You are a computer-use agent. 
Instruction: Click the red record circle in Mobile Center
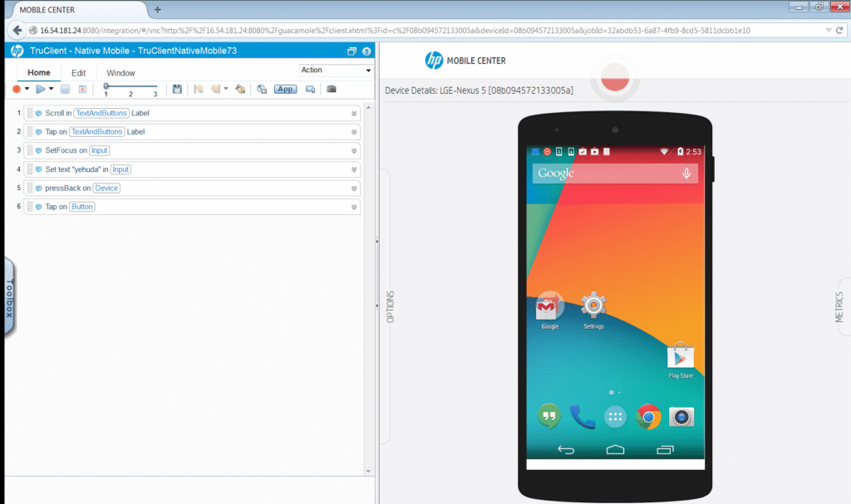pos(615,77)
